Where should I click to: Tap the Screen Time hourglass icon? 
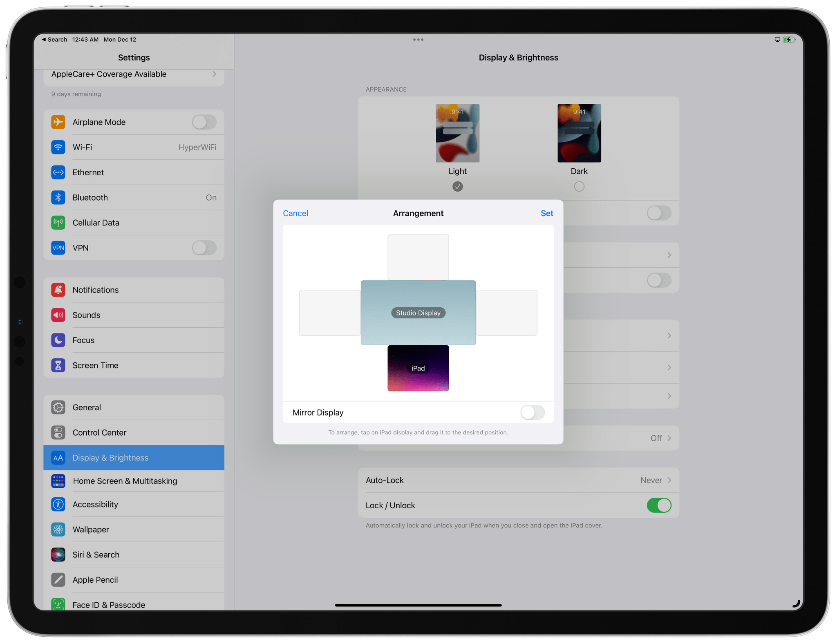[58, 365]
